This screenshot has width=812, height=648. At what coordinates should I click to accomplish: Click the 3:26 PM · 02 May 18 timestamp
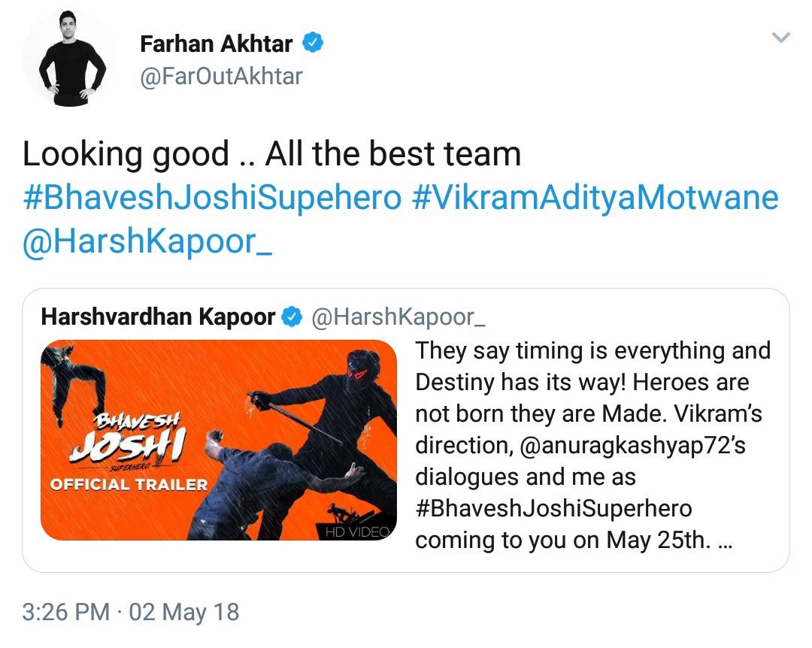(131, 612)
